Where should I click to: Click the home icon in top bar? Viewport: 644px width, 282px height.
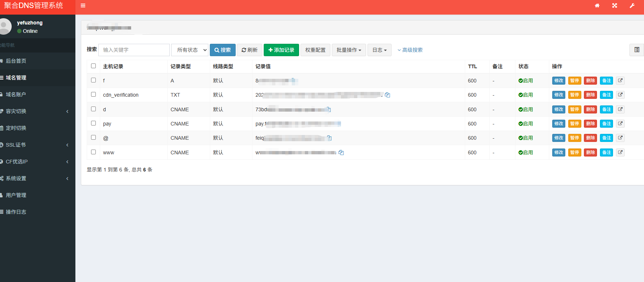(597, 5)
